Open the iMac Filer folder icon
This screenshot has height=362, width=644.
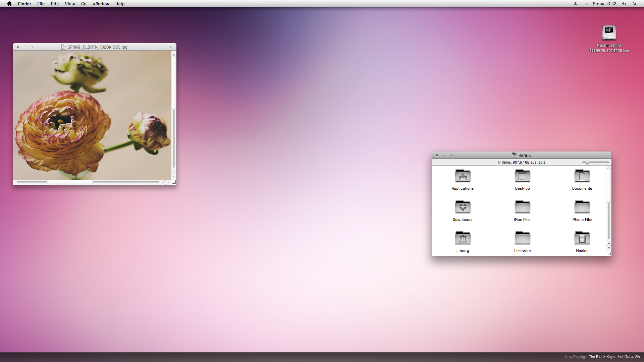522,207
